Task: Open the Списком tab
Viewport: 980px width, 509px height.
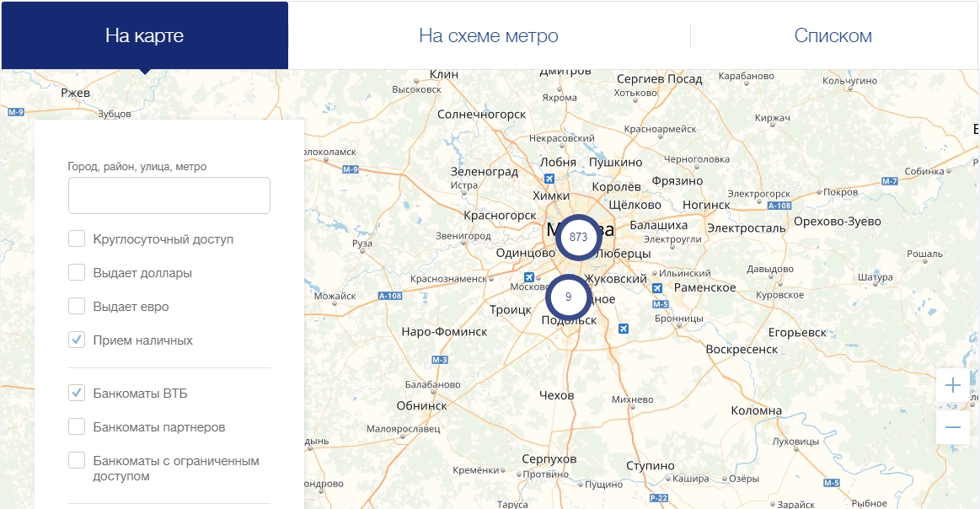Action: click(833, 35)
